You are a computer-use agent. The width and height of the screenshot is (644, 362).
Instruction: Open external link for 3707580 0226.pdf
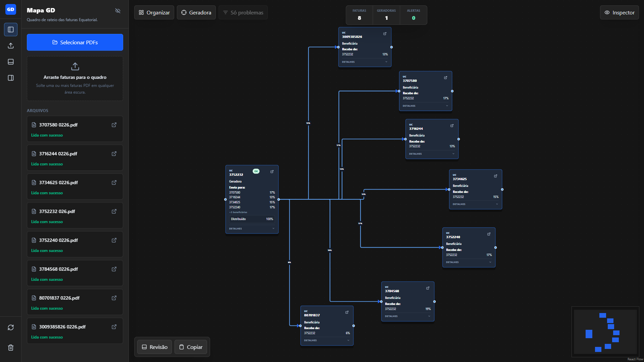114,125
